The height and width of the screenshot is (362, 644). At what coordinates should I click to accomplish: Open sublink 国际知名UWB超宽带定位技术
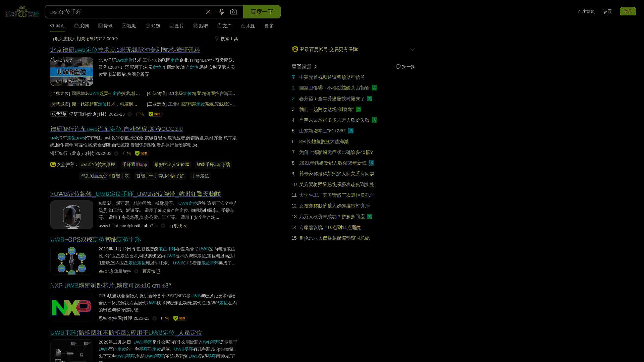(106, 94)
